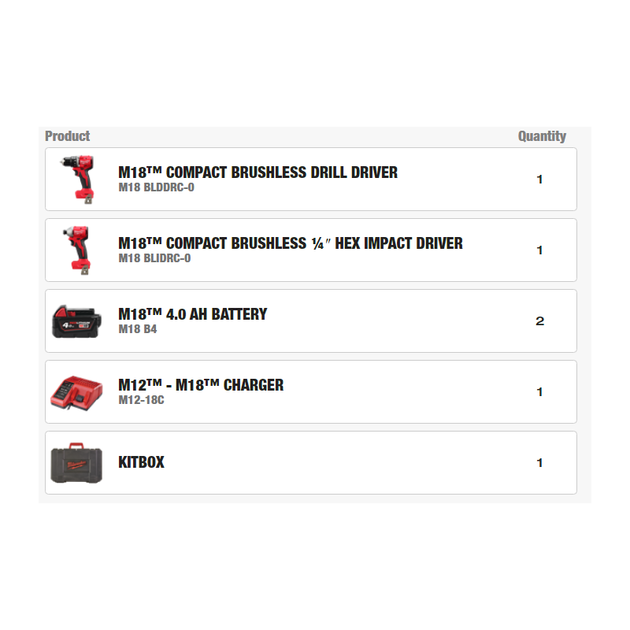This screenshot has height=630, width=630.
Task: Click the hex impact driver product image
Action: [x=77, y=250]
